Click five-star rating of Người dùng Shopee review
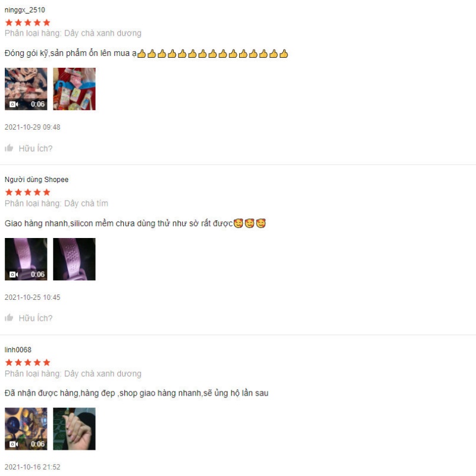Viewport: 476px width, 476px height. click(27, 192)
